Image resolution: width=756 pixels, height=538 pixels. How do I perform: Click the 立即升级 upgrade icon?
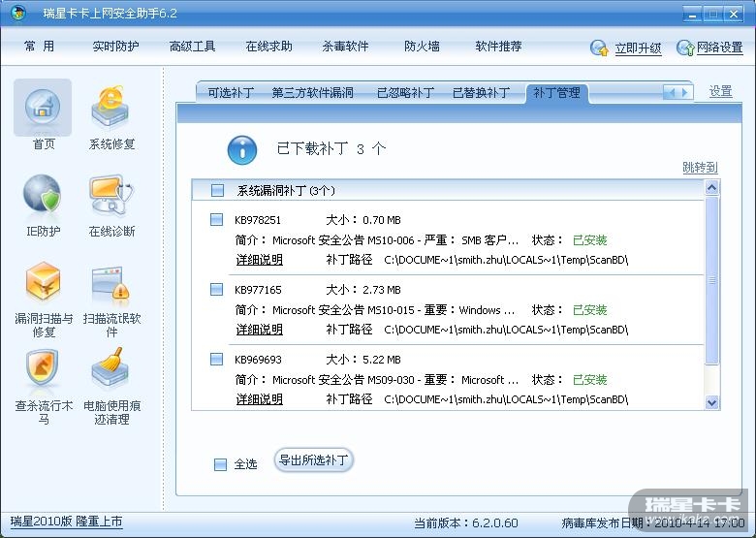599,47
